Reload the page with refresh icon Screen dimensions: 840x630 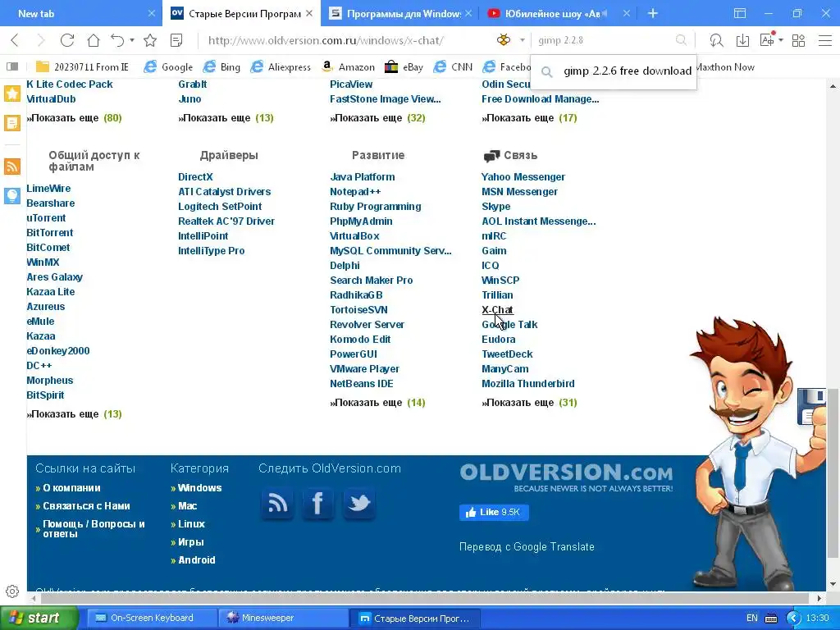pyautogui.click(x=67, y=40)
